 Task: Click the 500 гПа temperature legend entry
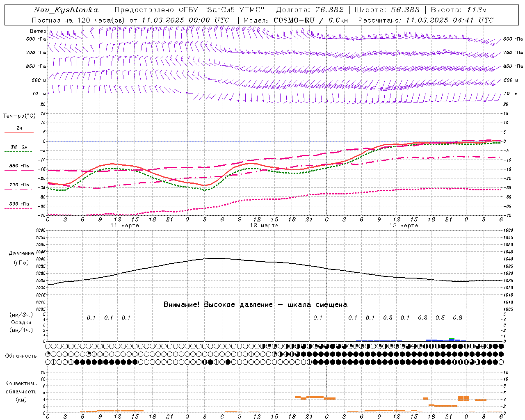(19, 204)
